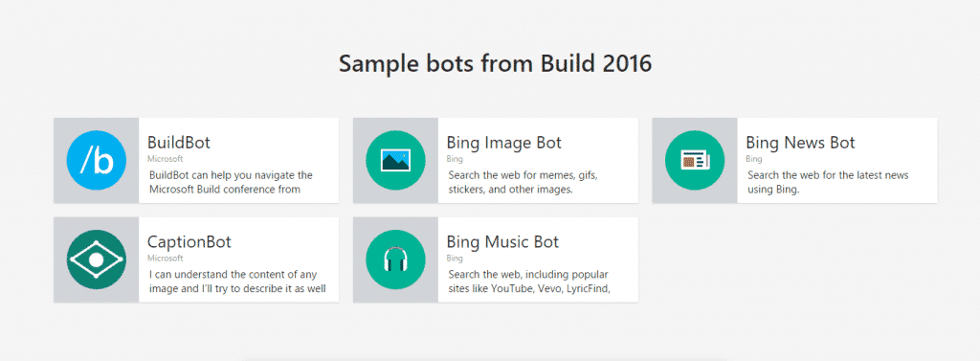This screenshot has width=980, height=361.
Task: Click the description mentioning YouTube, Vevo, LyricFind
Action: click(529, 282)
